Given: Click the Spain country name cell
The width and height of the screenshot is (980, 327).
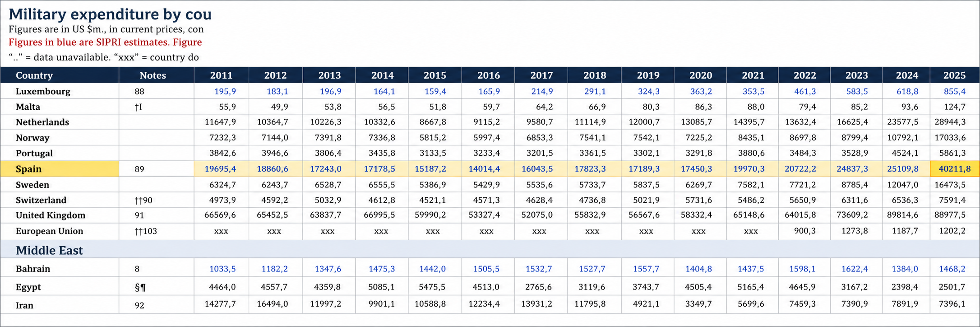Looking at the screenshot, I should click(x=29, y=169).
